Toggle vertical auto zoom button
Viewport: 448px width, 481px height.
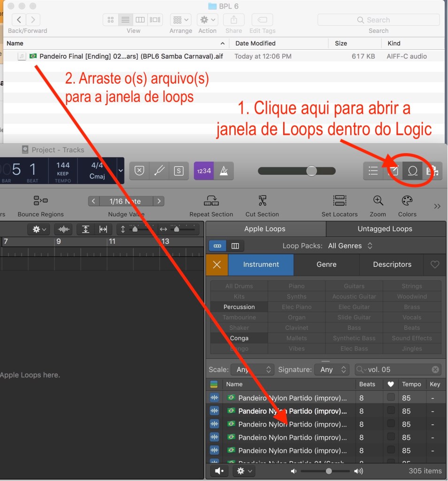85,229
